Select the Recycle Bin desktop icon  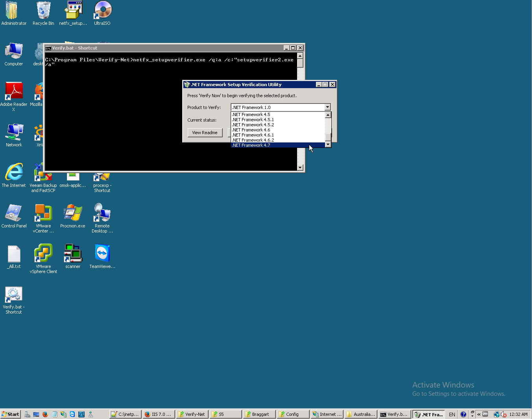pos(43,14)
